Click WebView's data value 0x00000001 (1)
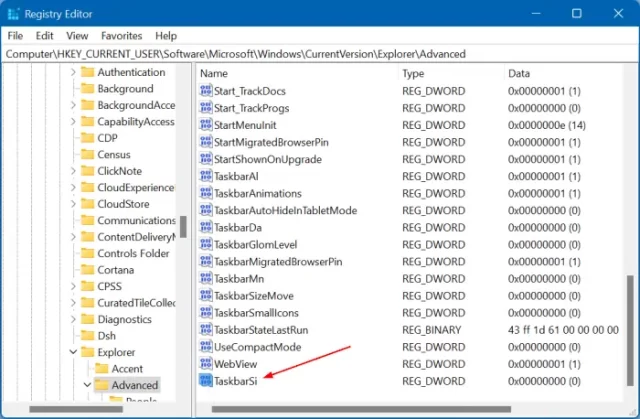This screenshot has height=419, width=640. click(544, 364)
